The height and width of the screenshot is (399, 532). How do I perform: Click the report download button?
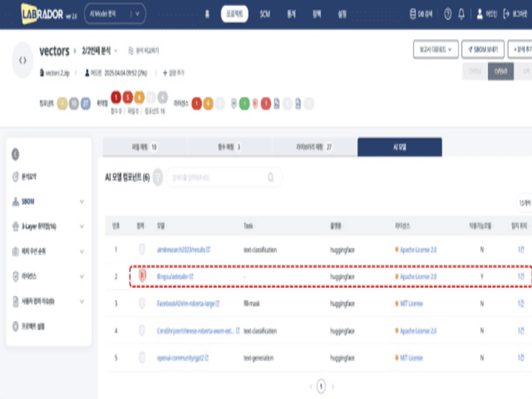[x=435, y=49]
